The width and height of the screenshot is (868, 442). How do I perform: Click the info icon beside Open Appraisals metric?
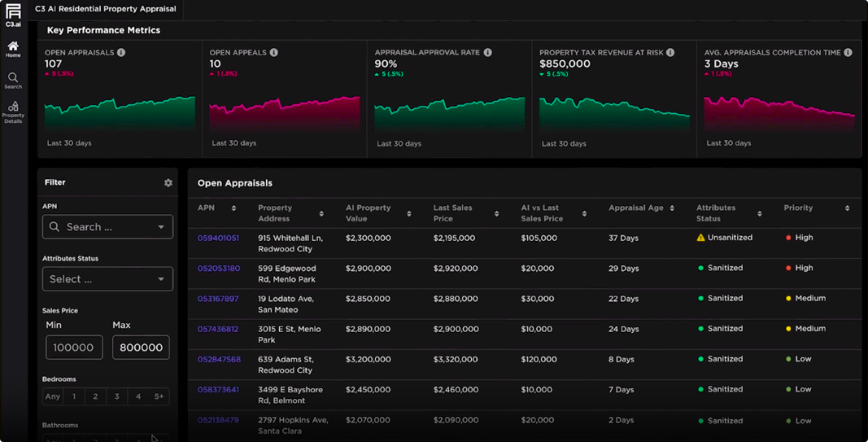pyautogui.click(x=121, y=53)
